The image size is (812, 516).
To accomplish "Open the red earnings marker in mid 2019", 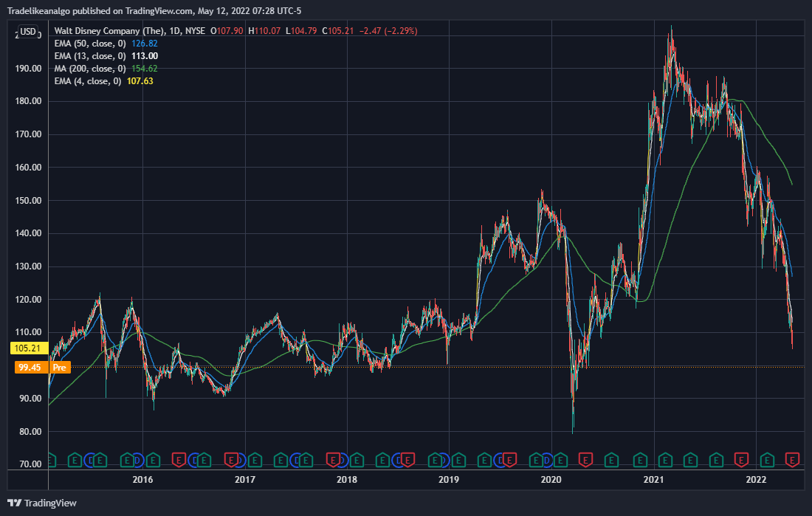I will tap(509, 460).
